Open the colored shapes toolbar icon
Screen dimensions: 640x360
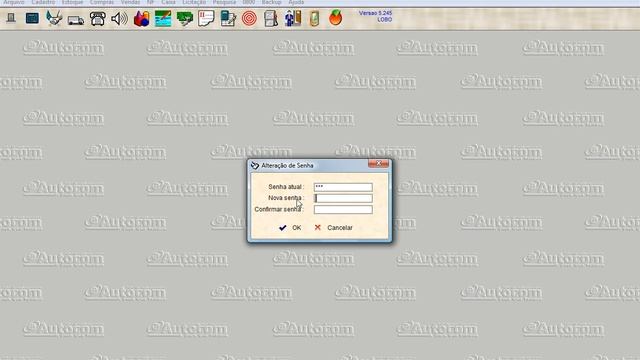[x=142, y=18]
